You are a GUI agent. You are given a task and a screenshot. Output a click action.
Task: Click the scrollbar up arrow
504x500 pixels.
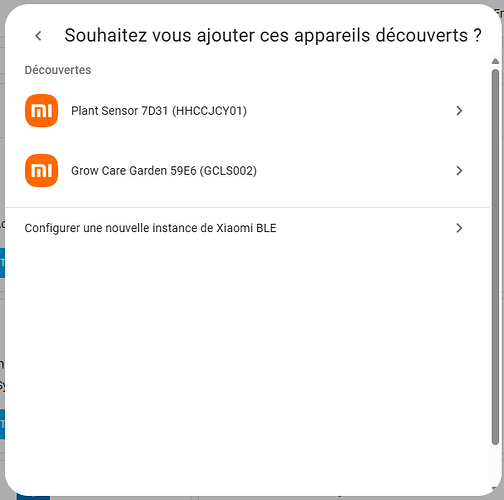[x=495, y=61]
